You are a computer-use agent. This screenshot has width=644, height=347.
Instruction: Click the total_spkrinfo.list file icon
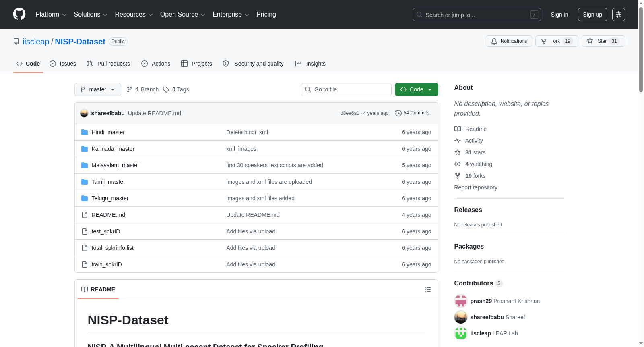pos(85,248)
